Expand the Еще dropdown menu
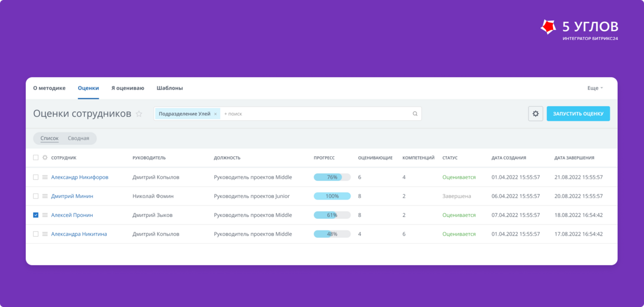The height and width of the screenshot is (307, 644). [595, 88]
